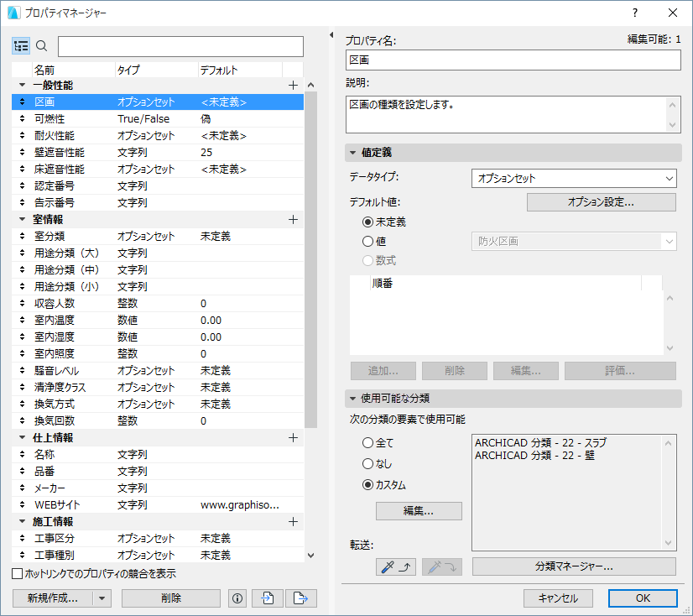Screen dimensions: 693x616
Task: Click the プロパティ名 input field
Action: 513,60
